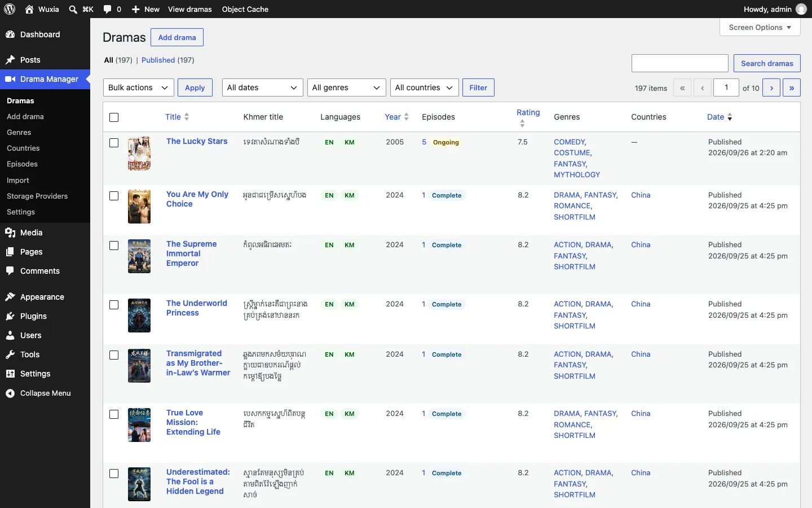The width and height of the screenshot is (812, 508).
Task: Tick the checkbox for The Underworld Princess
Action: point(114,305)
